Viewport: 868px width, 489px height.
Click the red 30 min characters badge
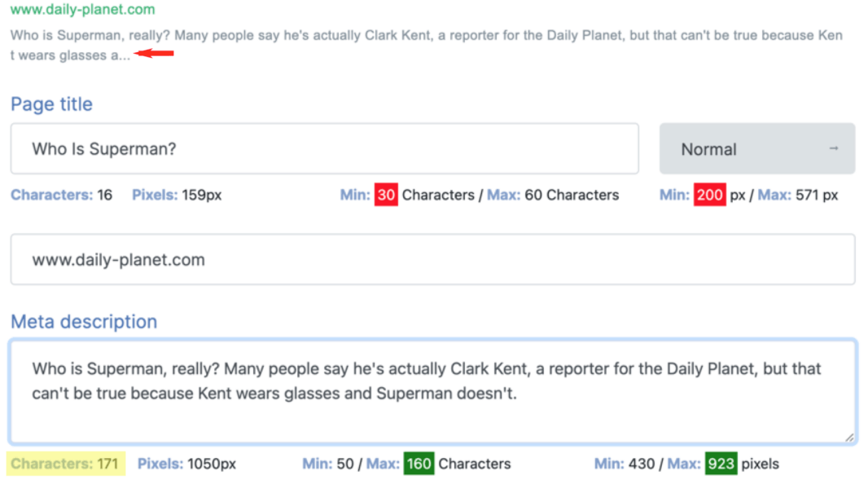pyautogui.click(x=386, y=195)
